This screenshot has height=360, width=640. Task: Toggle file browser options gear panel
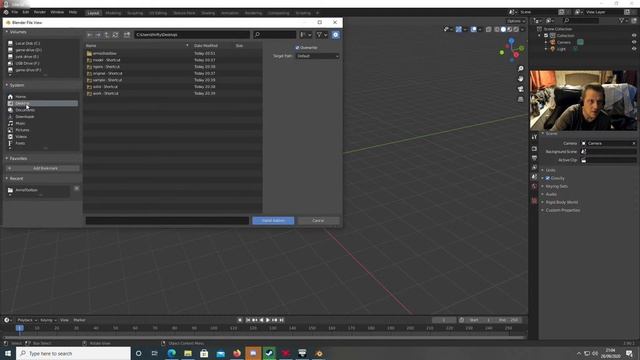point(336,35)
